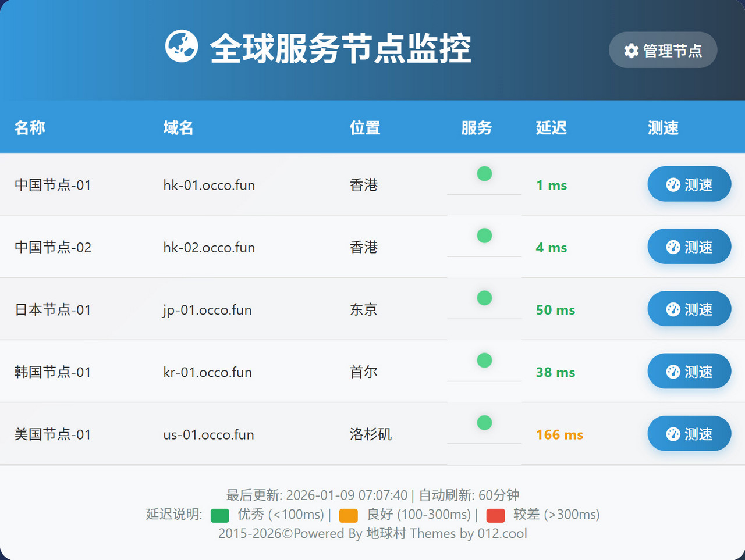Click the gear icon in 管理节点

coord(631,51)
